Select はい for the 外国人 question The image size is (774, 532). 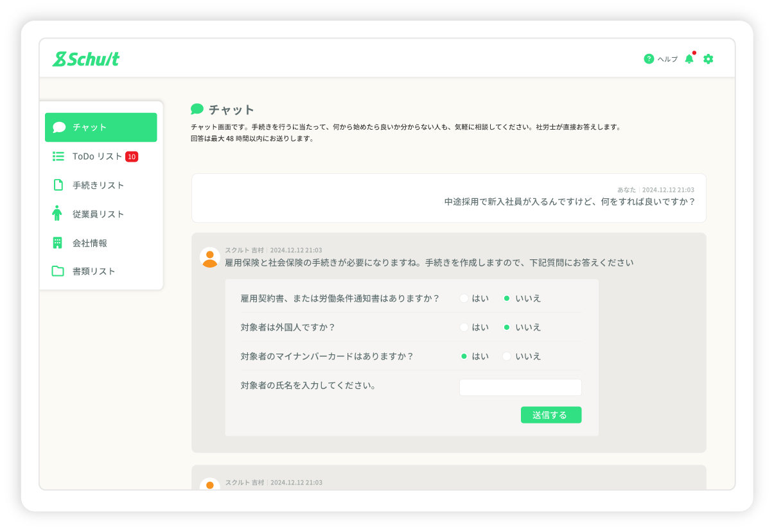464,327
